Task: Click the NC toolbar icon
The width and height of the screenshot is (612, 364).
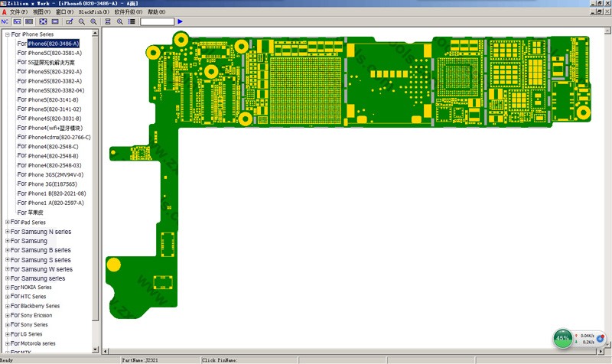Action: click(x=5, y=21)
